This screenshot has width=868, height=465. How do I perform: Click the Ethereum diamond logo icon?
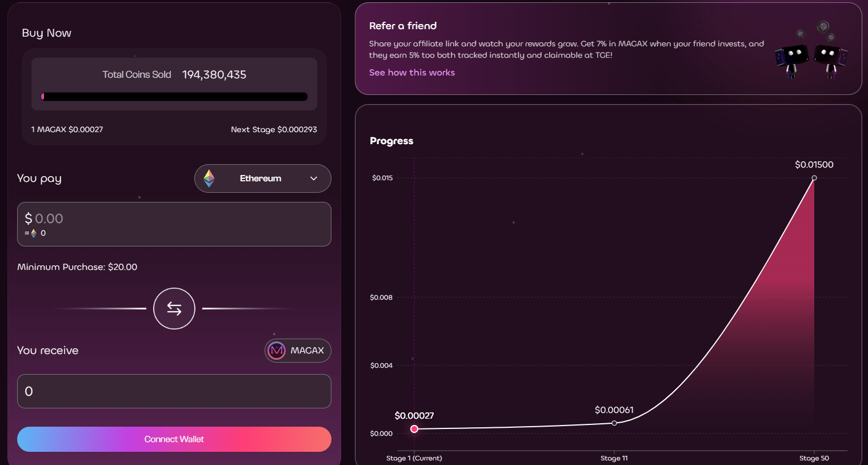pos(209,178)
